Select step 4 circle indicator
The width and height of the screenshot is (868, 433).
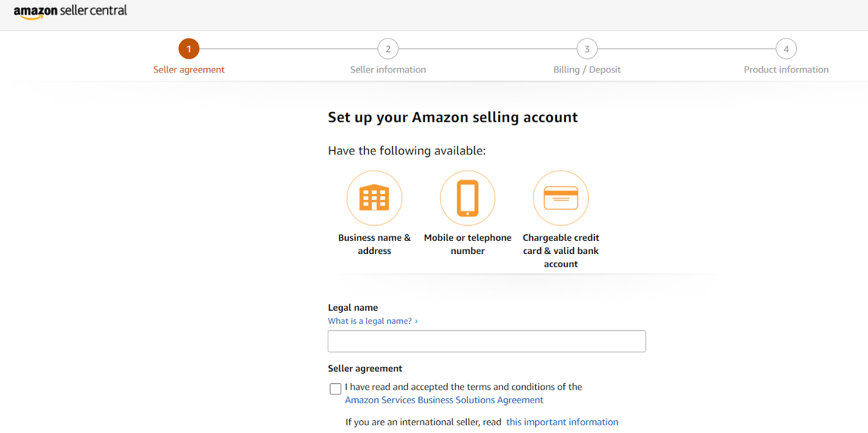coord(786,49)
